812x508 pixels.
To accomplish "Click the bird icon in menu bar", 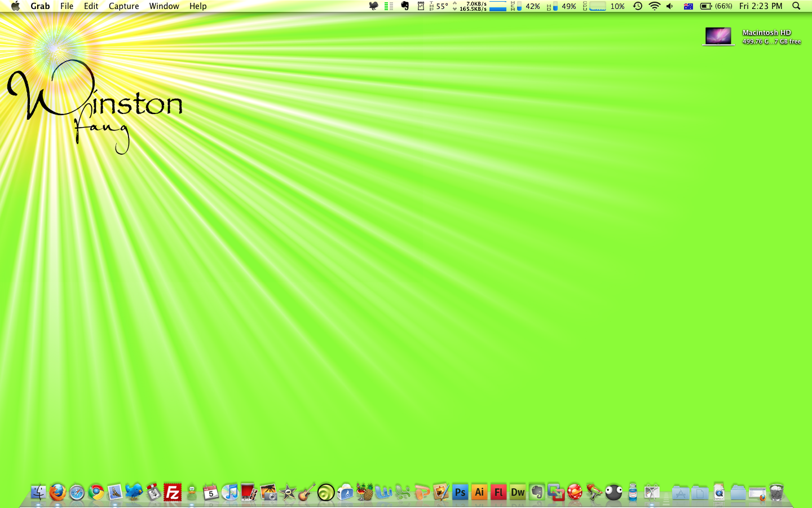I will (x=373, y=6).
